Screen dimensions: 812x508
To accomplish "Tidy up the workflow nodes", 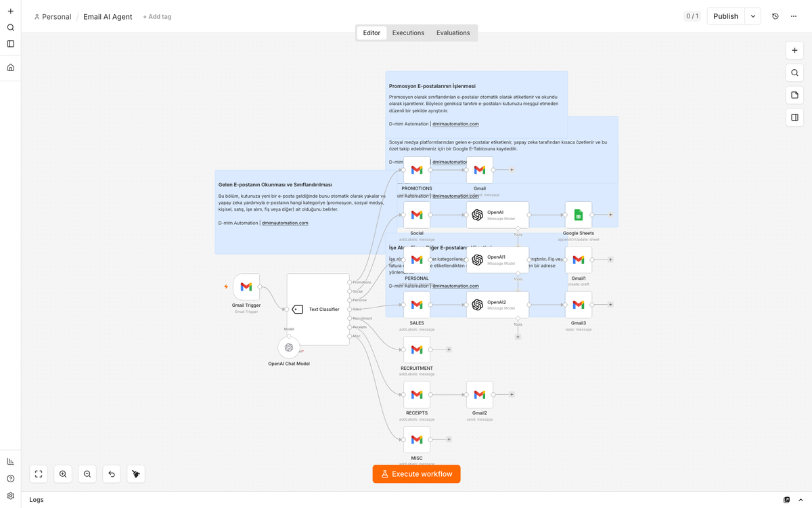I will pyautogui.click(x=136, y=474).
